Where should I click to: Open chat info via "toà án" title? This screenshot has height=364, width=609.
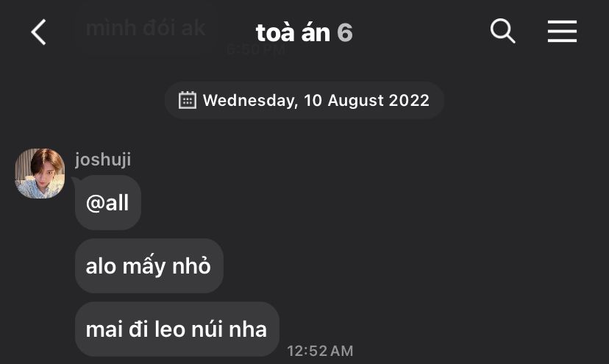pos(293,32)
